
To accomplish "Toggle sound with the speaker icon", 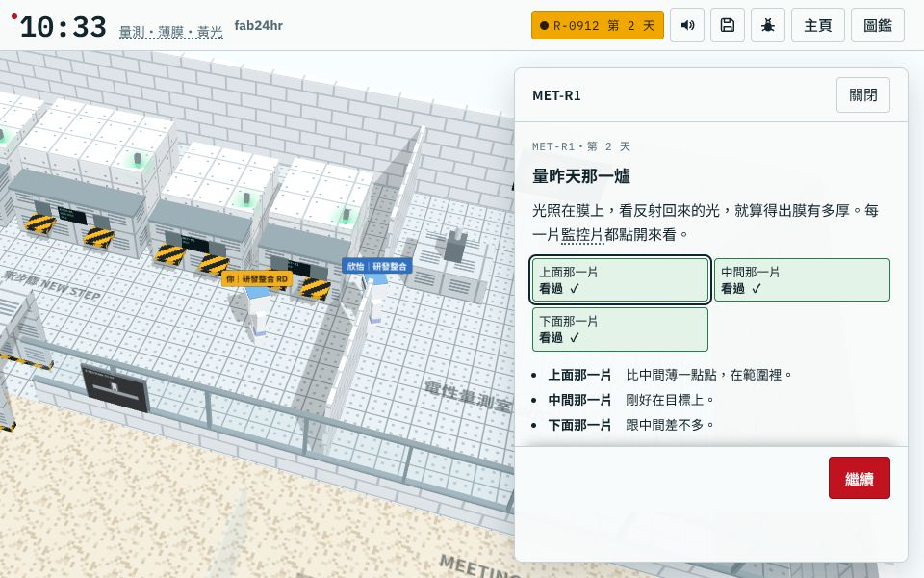I will (x=687, y=25).
